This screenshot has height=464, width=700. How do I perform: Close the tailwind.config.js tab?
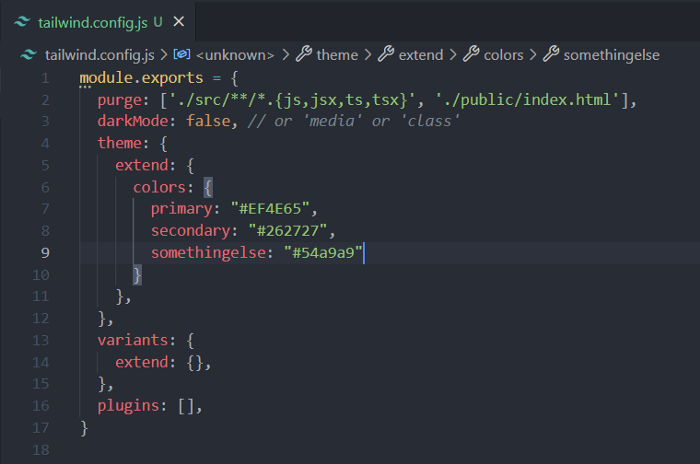click(179, 21)
